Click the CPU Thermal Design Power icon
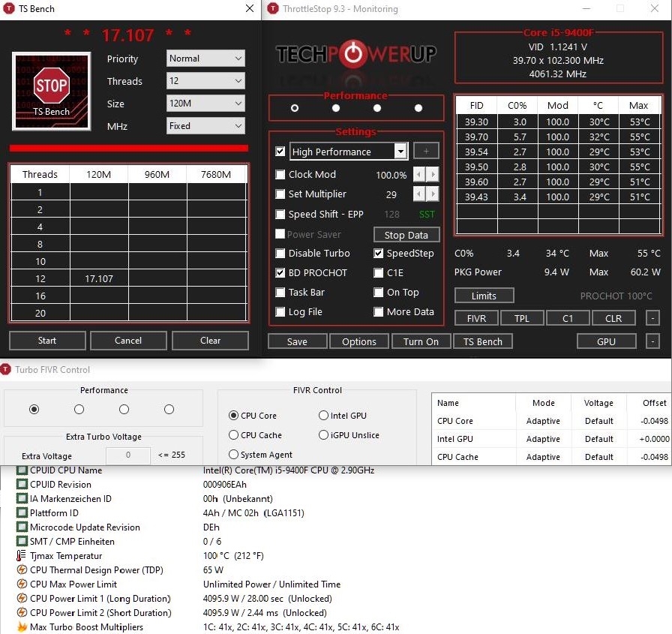672x634 pixels. coord(22,569)
